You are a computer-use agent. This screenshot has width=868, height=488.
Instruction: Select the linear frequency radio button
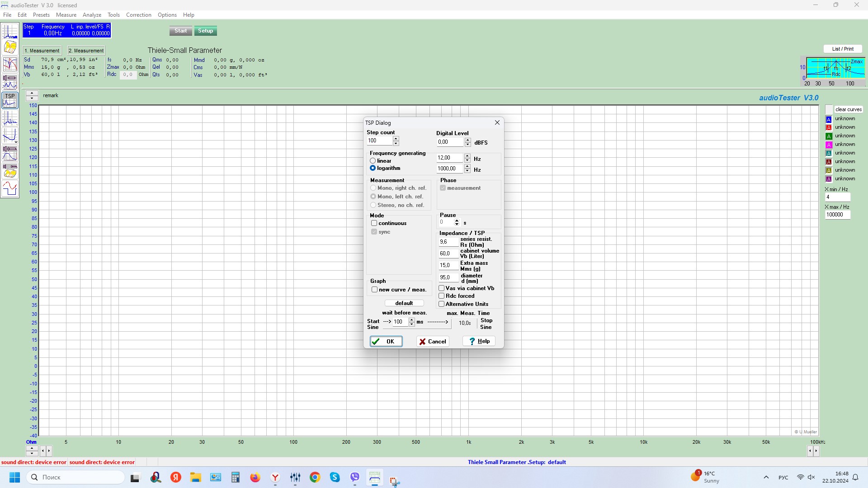373,161
